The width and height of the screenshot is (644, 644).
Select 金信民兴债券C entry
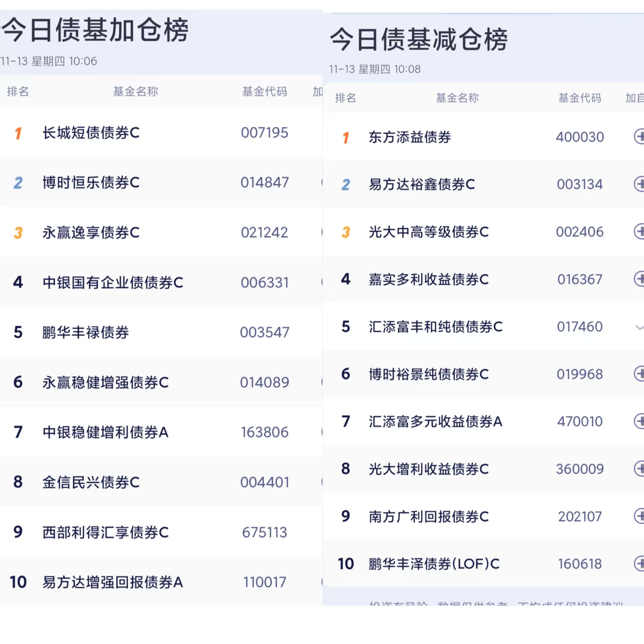click(91, 482)
